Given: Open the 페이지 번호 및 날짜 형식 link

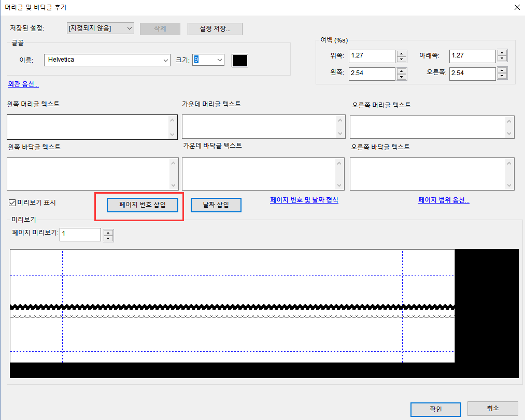Looking at the screenshot, I should click(304, 200).
